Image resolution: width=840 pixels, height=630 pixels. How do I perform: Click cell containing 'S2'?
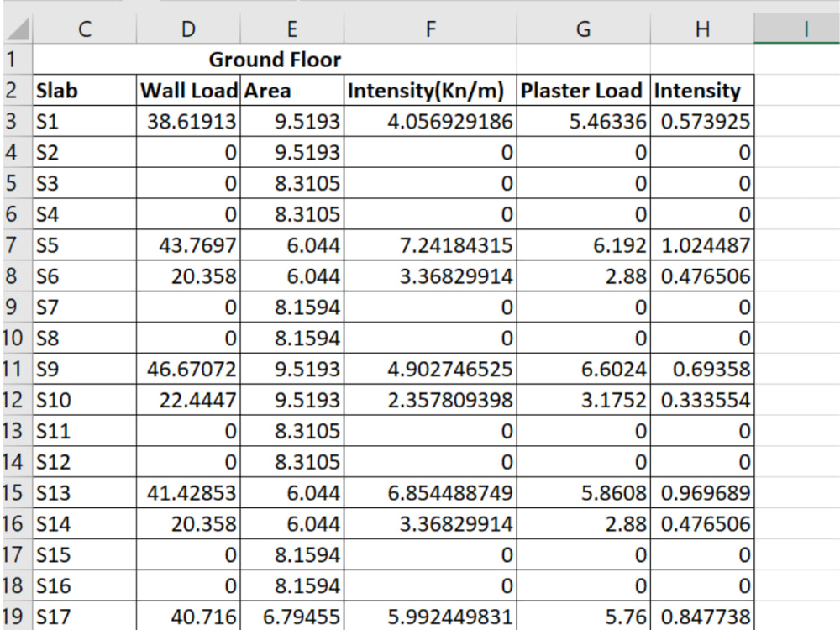(85, 153)
